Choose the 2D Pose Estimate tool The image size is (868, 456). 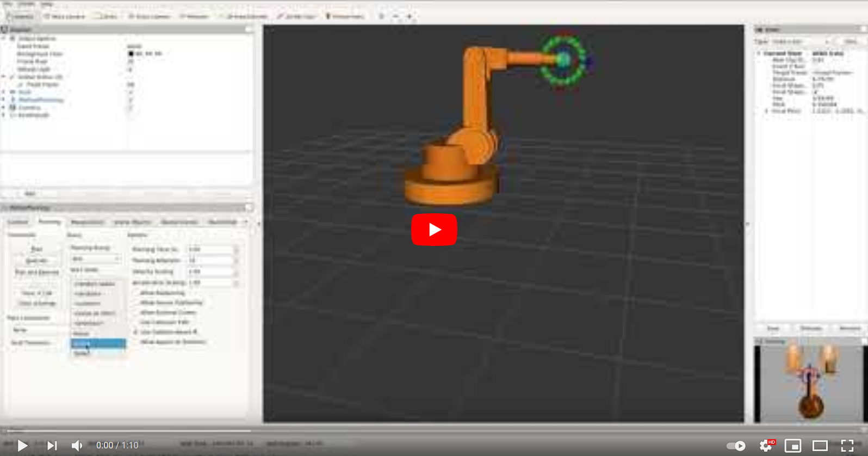pyautogui.click(x=244, y=16)
